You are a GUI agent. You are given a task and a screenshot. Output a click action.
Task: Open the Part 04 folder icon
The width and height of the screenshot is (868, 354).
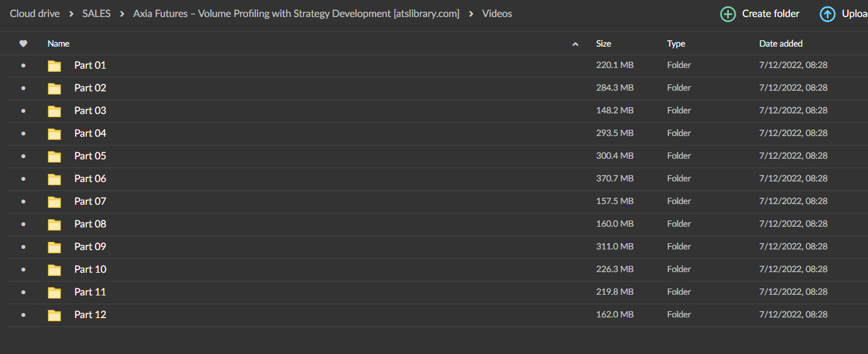[55, 134]
